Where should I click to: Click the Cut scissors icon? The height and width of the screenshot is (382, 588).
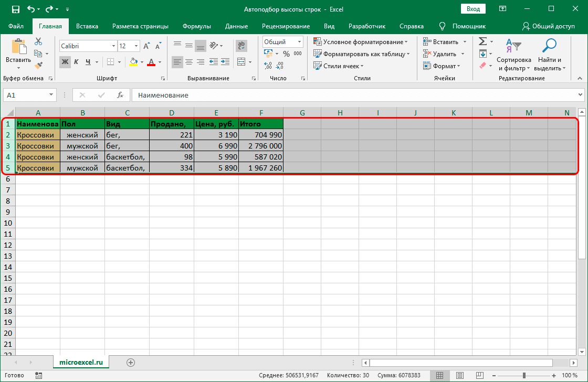[38, 42]
